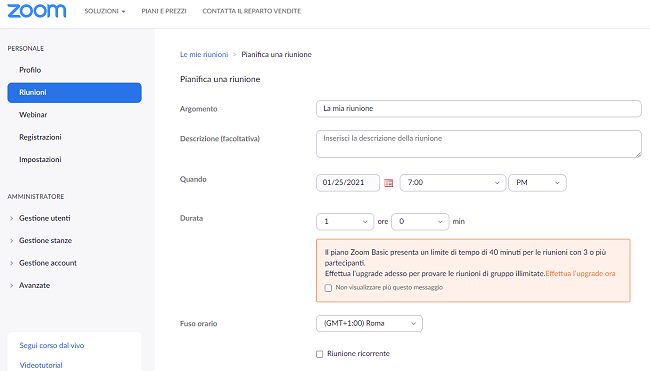Check Non visualizzare più questo messaggio
Image resolution: width=650 pixels, height=371 pixels.
point(328,288)
